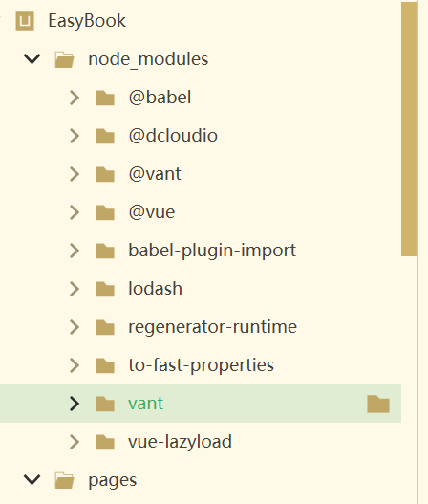
Task: Select the regenerator-runtime folder label
Action: 212,327
